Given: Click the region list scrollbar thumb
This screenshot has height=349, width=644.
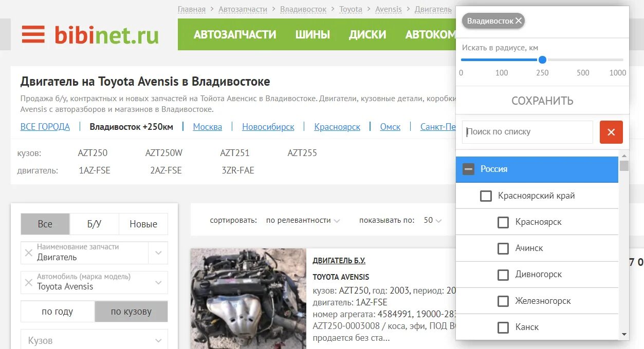Looking at the screenshot, I should click(624, 165).
